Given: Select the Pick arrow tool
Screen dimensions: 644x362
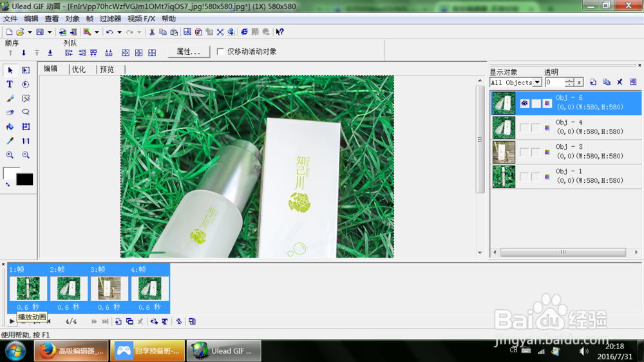Looking at the screenshot, I should pos(10,70).
